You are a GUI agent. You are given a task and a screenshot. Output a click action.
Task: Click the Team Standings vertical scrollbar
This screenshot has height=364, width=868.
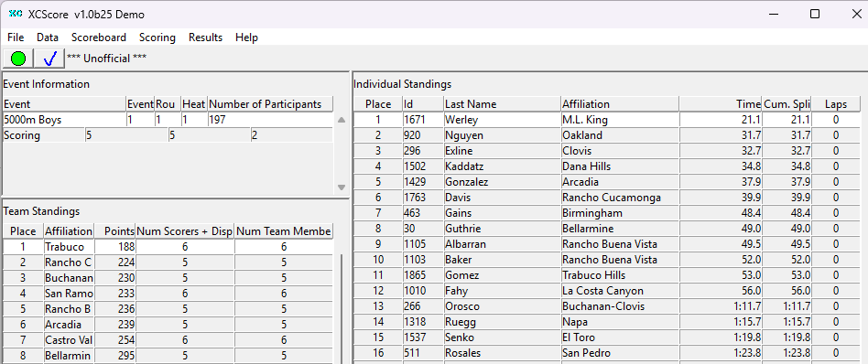342,309
